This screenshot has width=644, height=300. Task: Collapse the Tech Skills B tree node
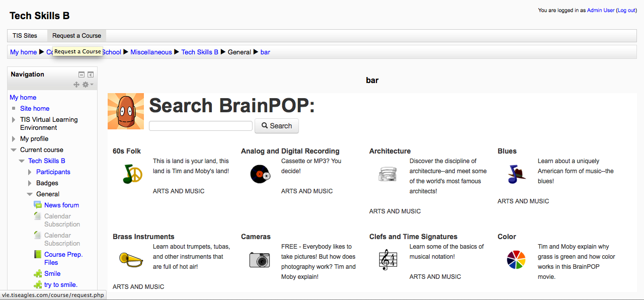point(22,161)
